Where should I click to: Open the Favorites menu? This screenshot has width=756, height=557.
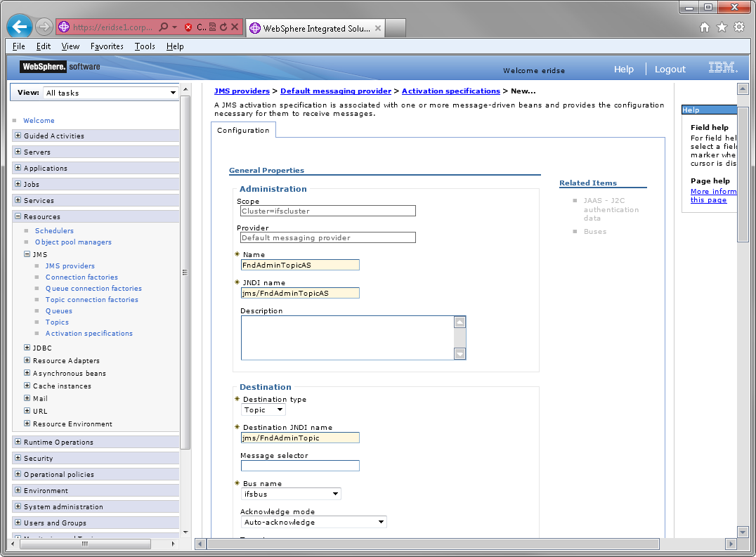point(107,46)
